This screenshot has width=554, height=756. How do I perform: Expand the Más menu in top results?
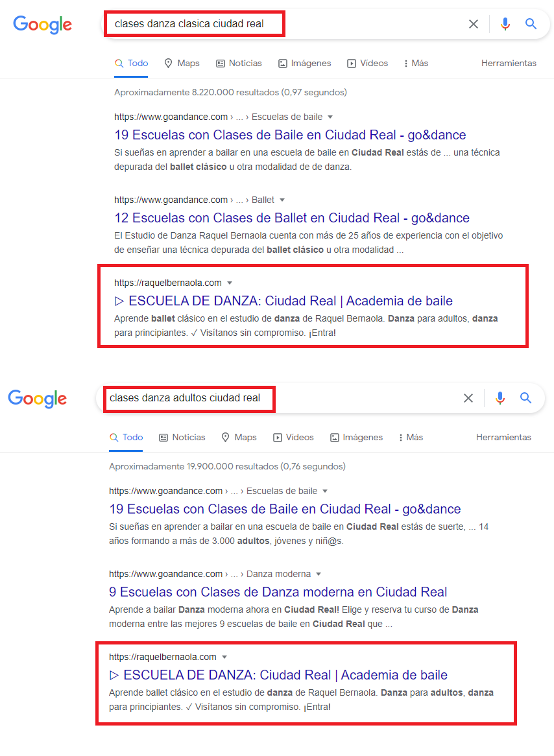(x=416, y=63)
